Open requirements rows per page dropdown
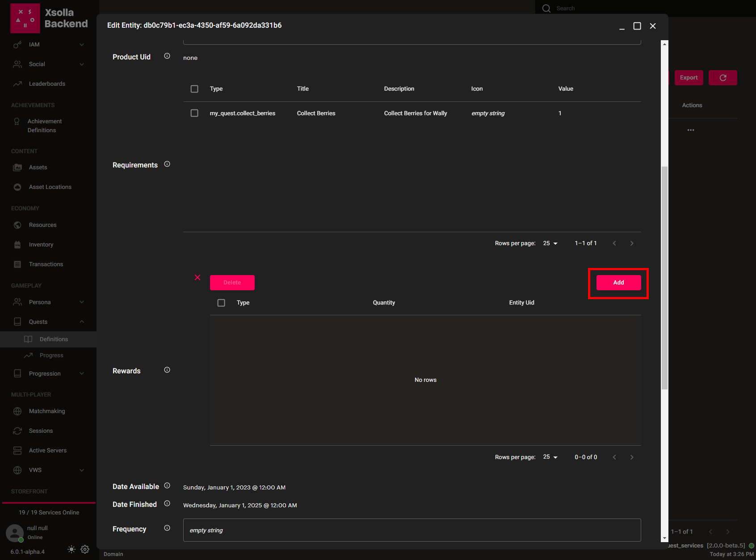Viewport: 756px width, 560px height. click(550, 243)
